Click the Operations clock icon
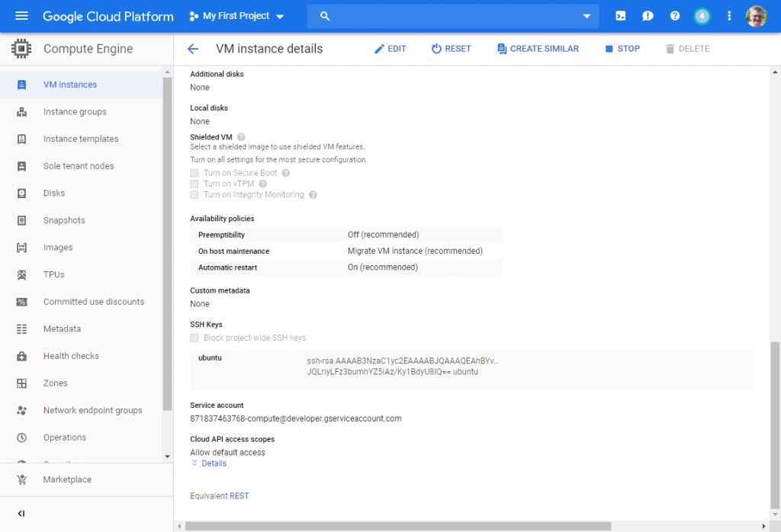781x532 pixels. click(x=21, y=437)
